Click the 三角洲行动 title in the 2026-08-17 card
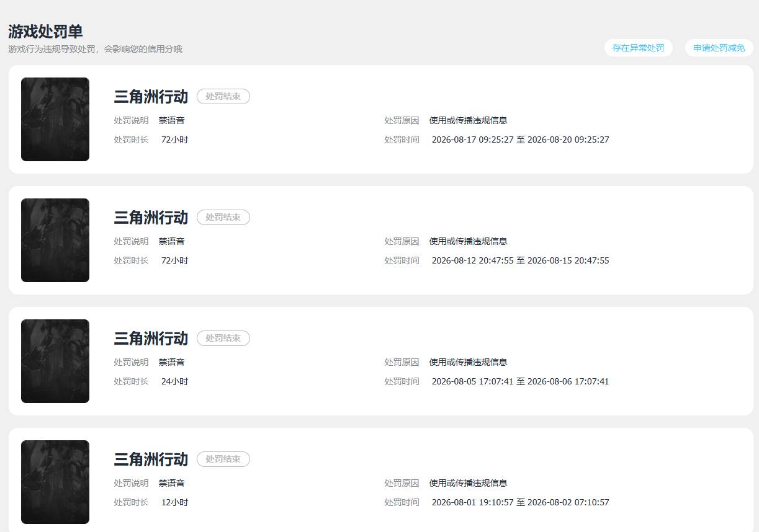 click(x=151, y=97)
